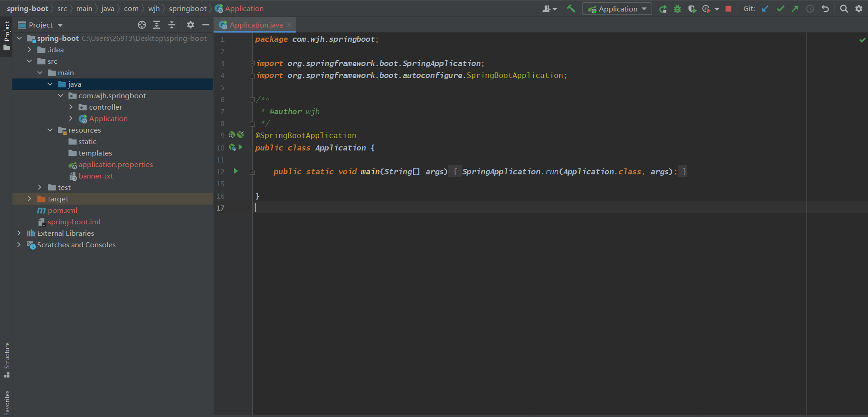Select the Application class in the tree
Image resolution: width=868 pixels, height=417 pixels.
point(108,118)
